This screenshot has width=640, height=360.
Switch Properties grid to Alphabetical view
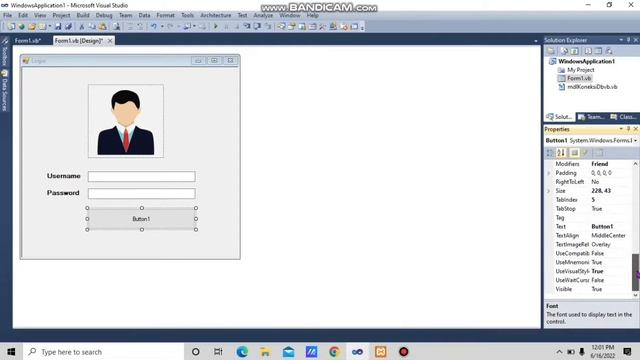pos(561,153)
